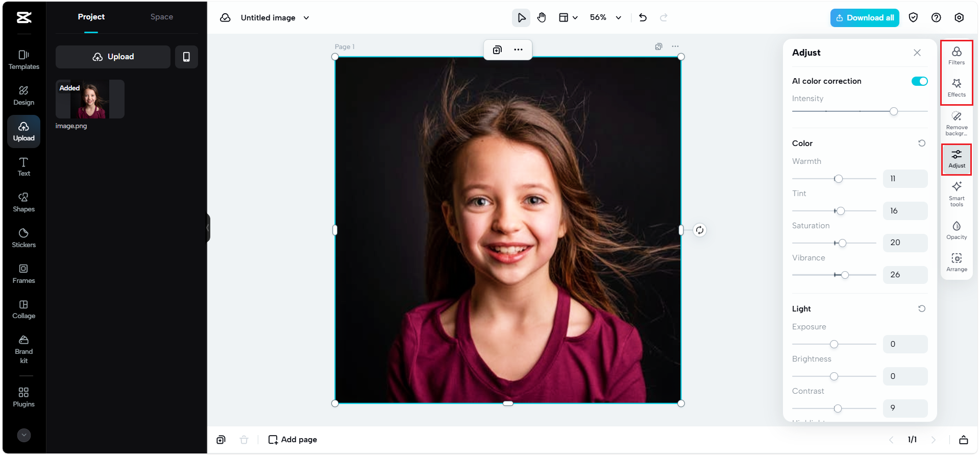This screenshot has width=980, height=456.
Task: Click the girl photo on canvas
Action: click(x=508, y=230)
